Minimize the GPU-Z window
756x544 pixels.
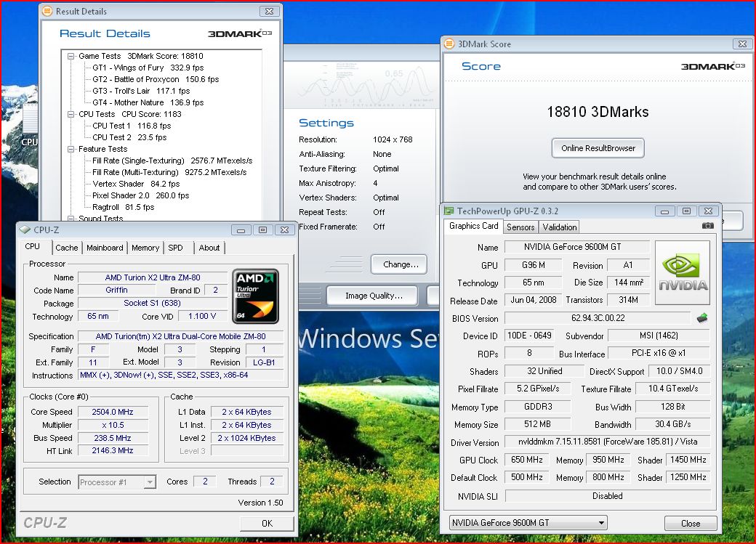(664, 211)
